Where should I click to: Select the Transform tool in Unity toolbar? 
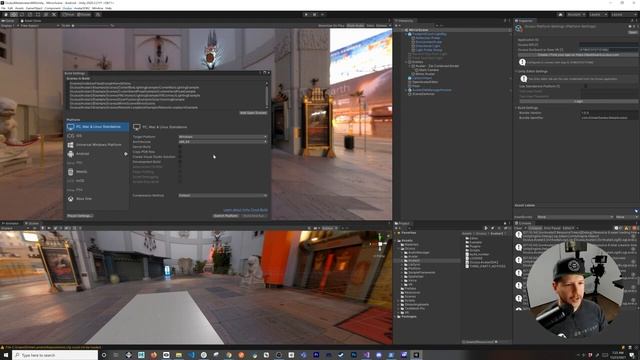[46, 14]
